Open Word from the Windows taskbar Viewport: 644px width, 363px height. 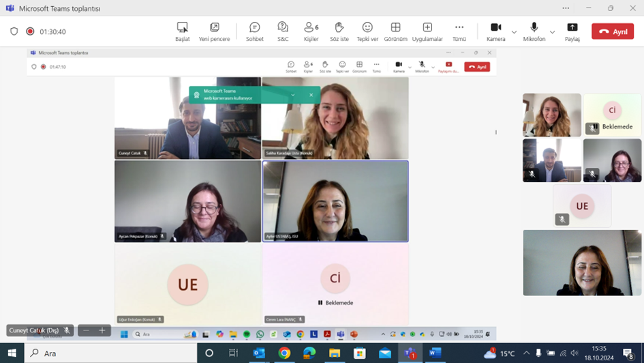pos(435,353)
